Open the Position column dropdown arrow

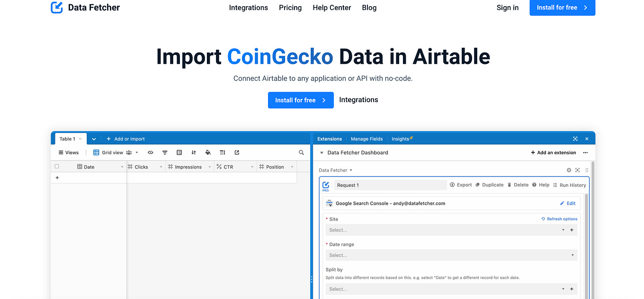(292, 167)
